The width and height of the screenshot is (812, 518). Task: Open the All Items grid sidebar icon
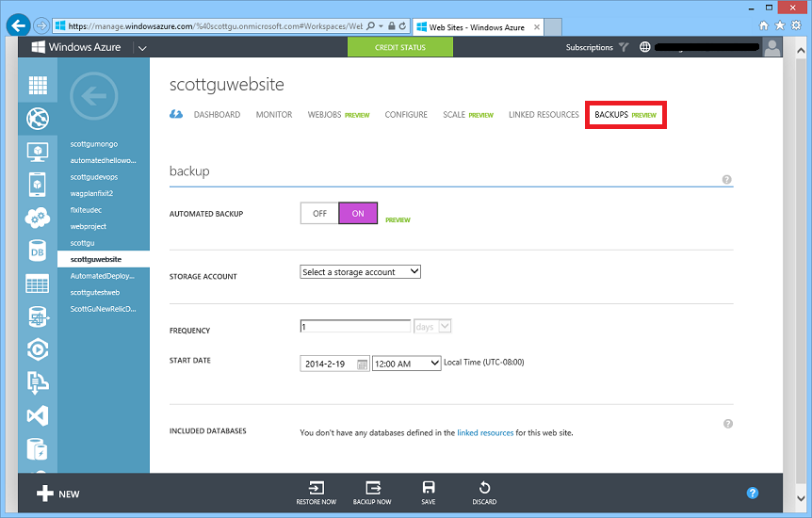37,86
